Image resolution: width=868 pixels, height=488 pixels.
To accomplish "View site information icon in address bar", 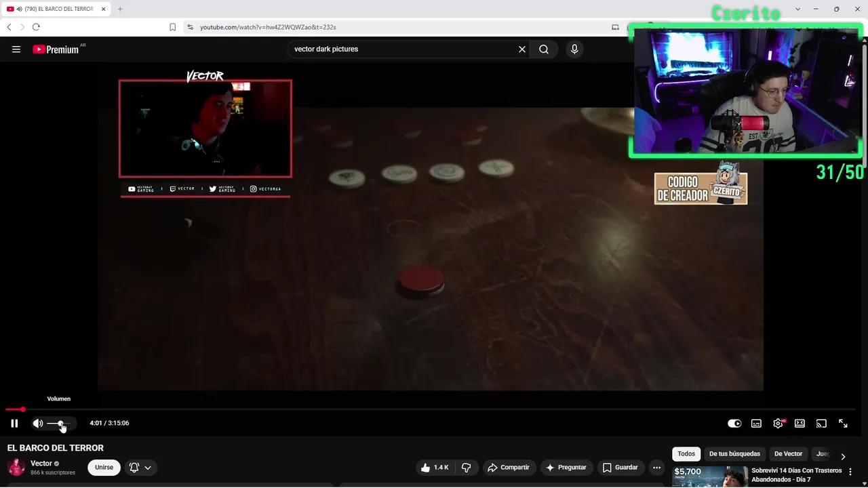I will [x=190, y=27].
